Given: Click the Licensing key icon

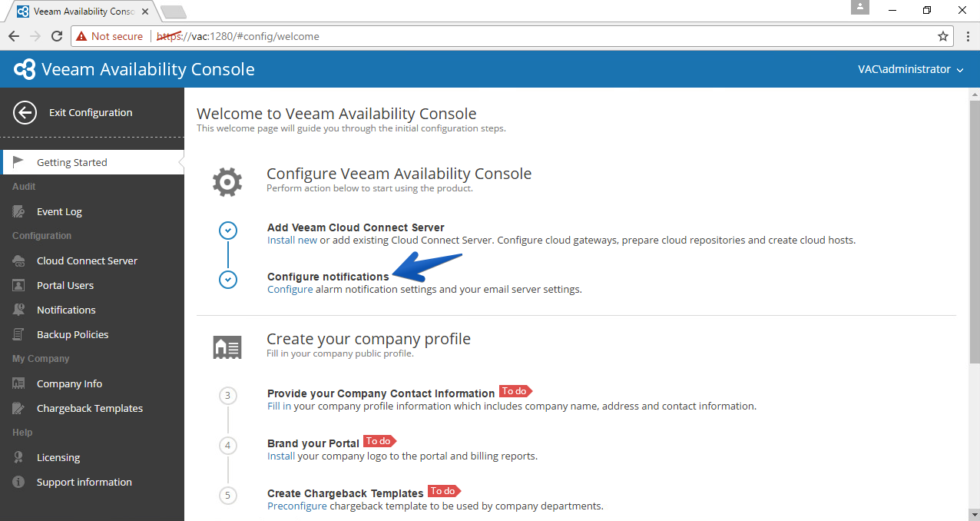Looking at the screenshot, I should (x=19, y=457).
